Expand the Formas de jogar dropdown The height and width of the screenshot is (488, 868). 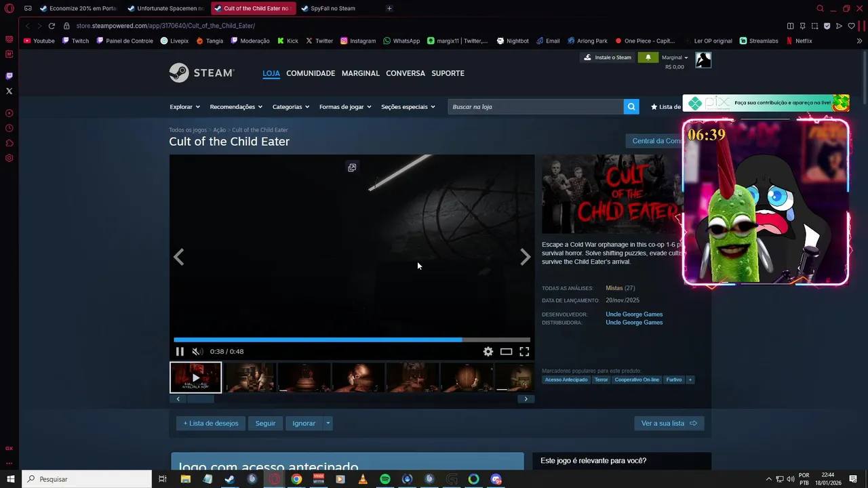pyautogui.click(x=345, y=106)
